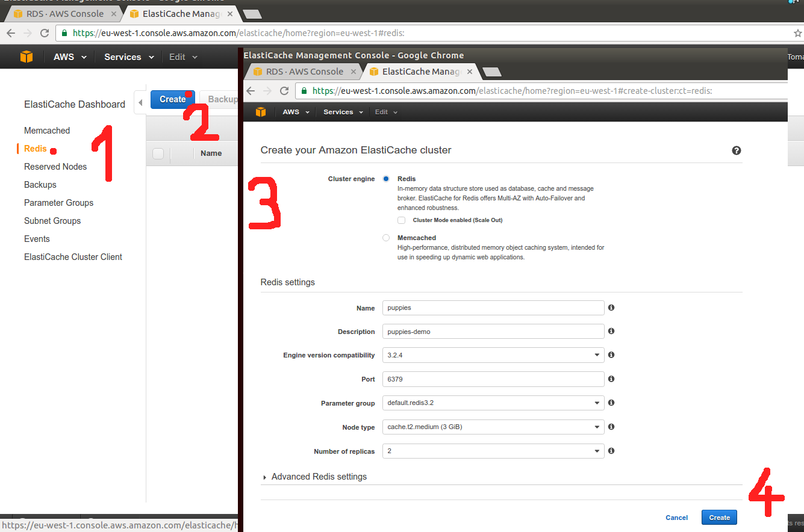Click the Name column header in table
This screenshot has width=804, height=532.
click(211, 153)
